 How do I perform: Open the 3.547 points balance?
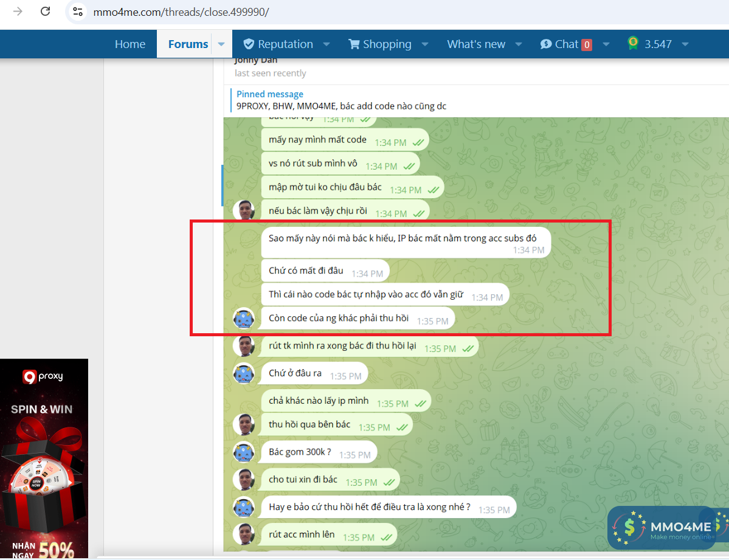click(x=658, y=44)
